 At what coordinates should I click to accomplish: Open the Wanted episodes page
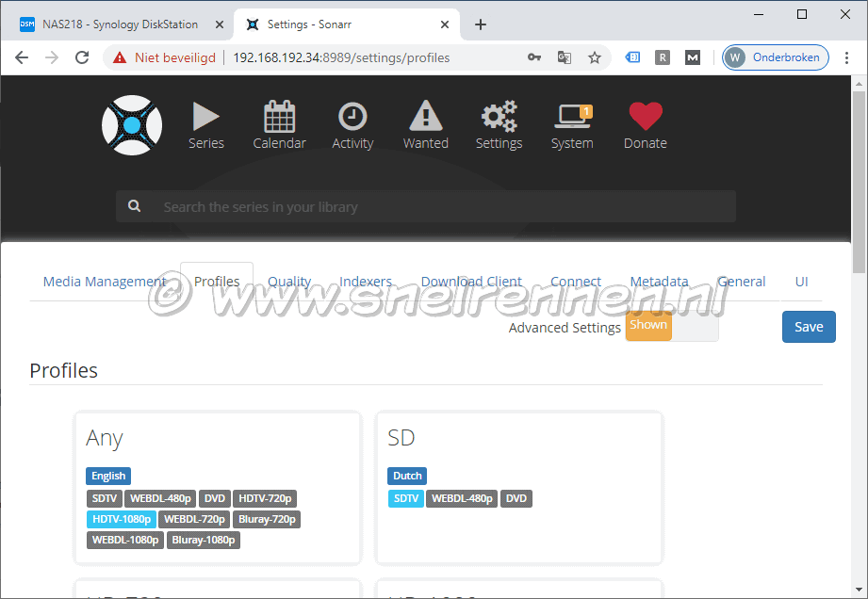coord(426,125)
